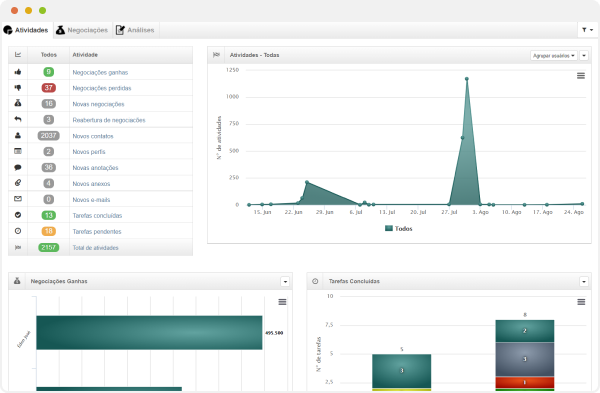Screen dimensions: 600x393
Task: Click the gray 16 badge
Action: 49,104
